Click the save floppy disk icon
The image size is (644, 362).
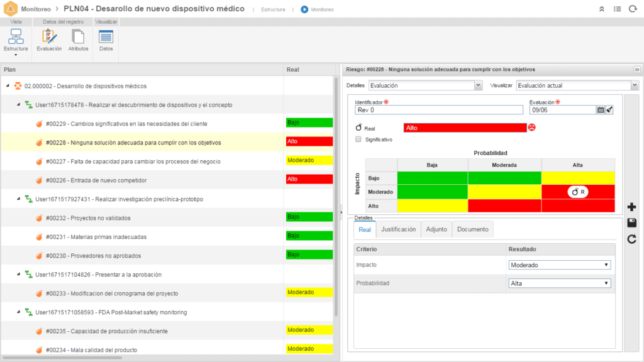click(632, 223)
